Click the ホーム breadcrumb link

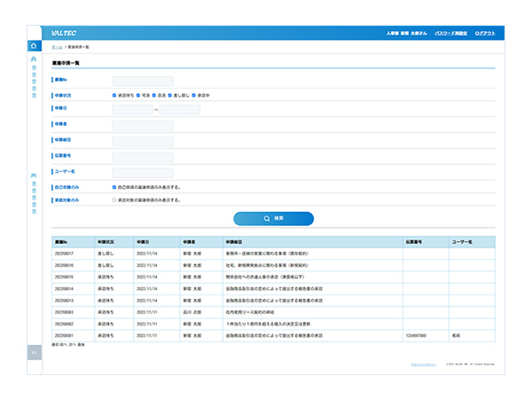point(56,46)
